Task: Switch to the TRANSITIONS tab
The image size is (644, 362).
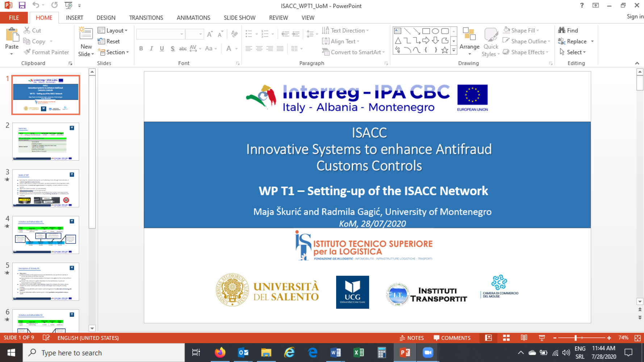Action: click(x=146, y=18)
